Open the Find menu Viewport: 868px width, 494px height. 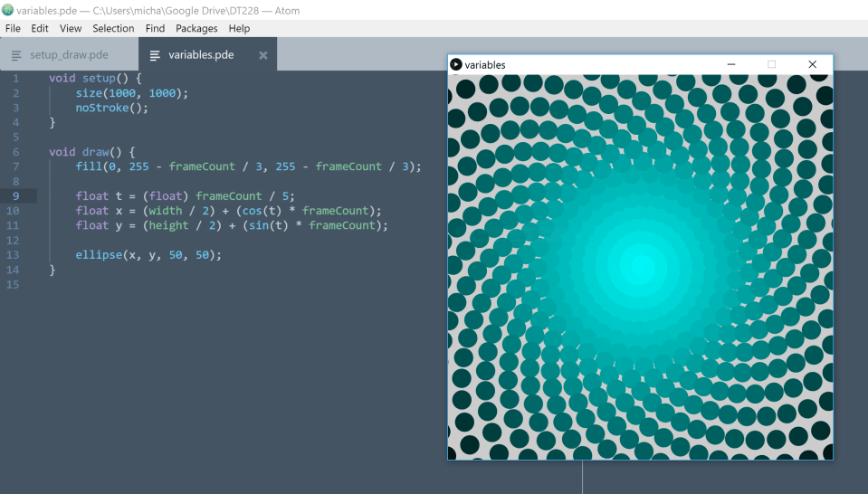tap(155, 28)
